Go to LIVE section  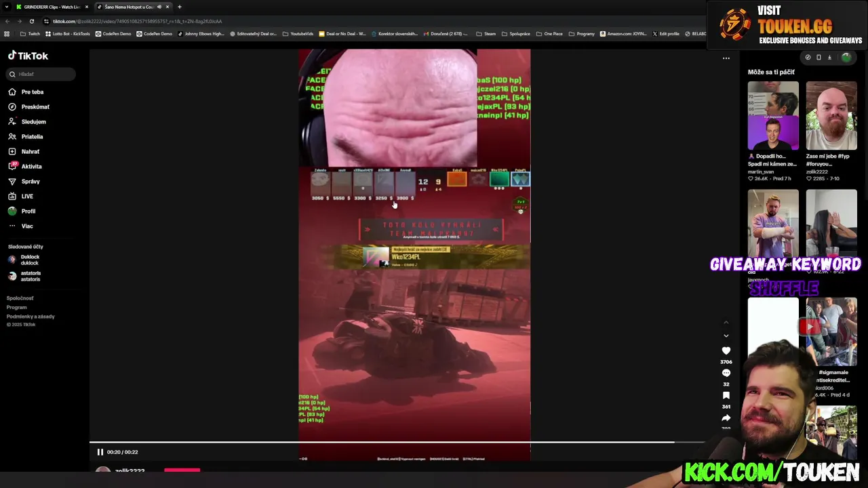pos(21,196)
